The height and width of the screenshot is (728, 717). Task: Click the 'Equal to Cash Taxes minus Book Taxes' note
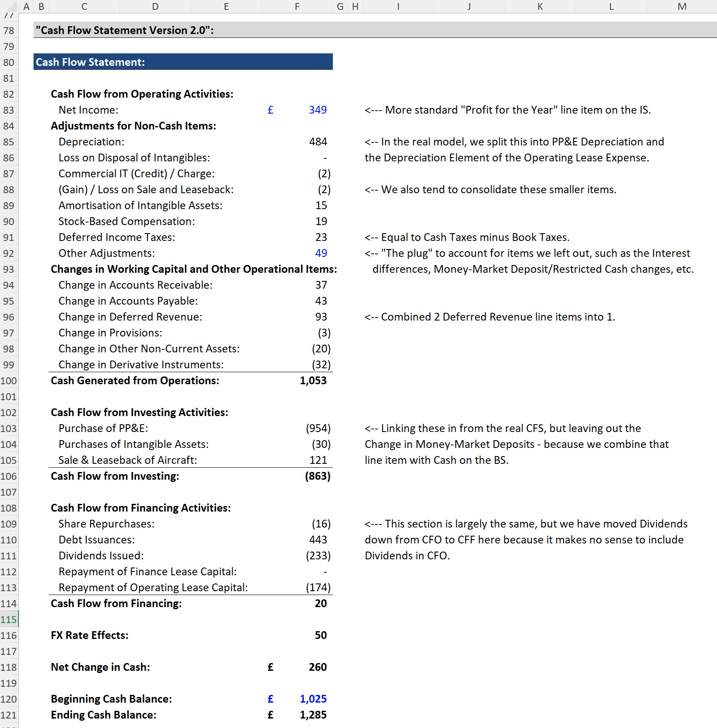467,238
